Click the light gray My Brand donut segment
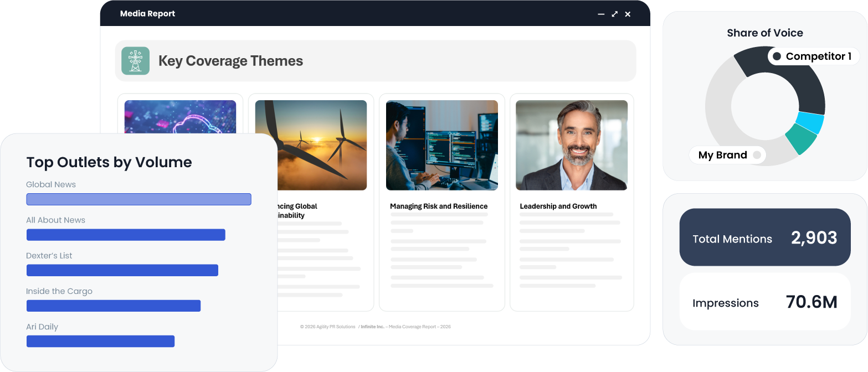The width and height of the screenshot is (868, 372). (720, 105)
